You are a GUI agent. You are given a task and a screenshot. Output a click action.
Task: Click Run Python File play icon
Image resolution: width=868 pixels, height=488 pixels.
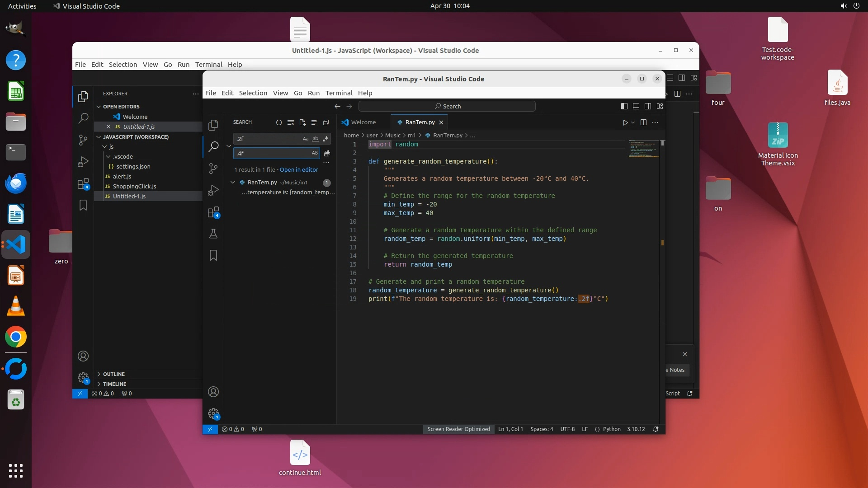pyautogui.click(x=625, y=122)
